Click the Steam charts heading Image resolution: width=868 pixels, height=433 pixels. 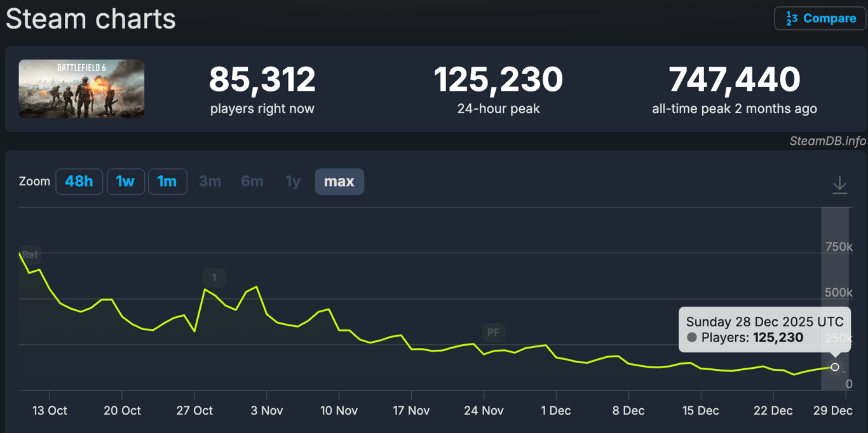pyautogui.click(x=91, y=19)
